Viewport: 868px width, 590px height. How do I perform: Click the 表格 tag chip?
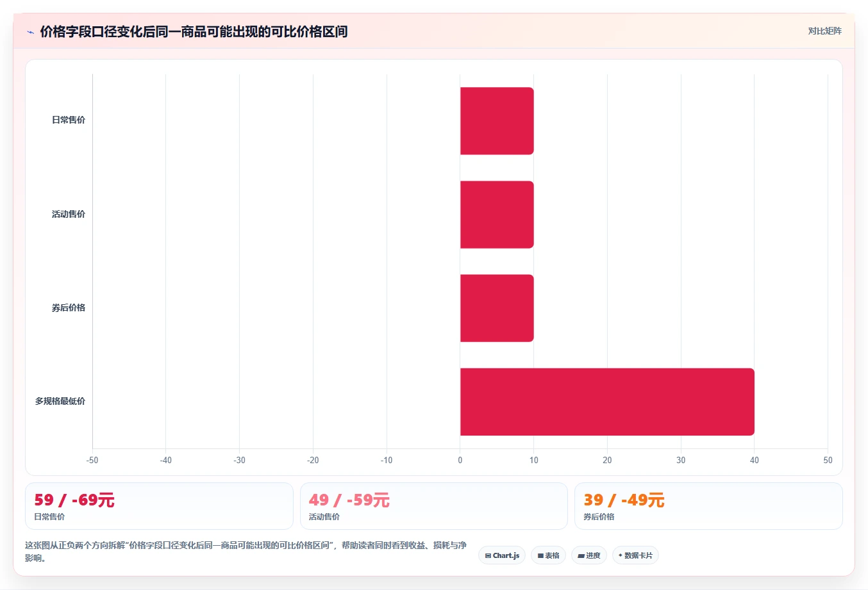coord(548,555)
